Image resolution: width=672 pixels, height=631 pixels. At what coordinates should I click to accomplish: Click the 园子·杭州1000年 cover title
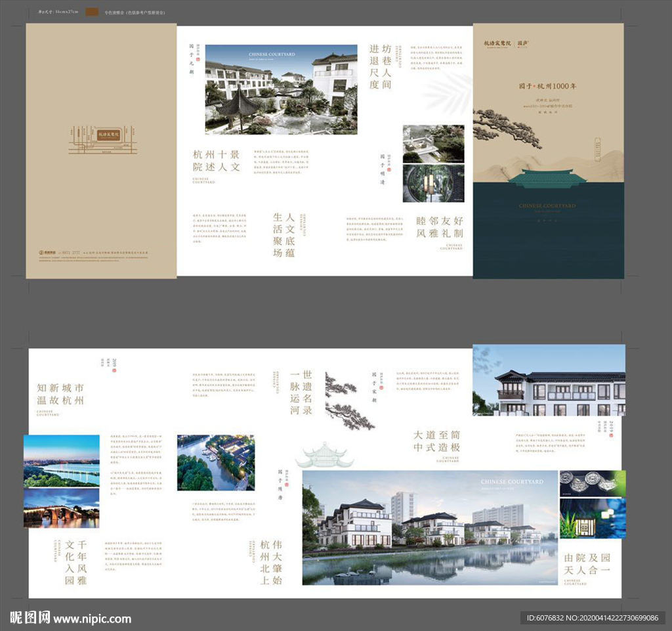point(547,86)
